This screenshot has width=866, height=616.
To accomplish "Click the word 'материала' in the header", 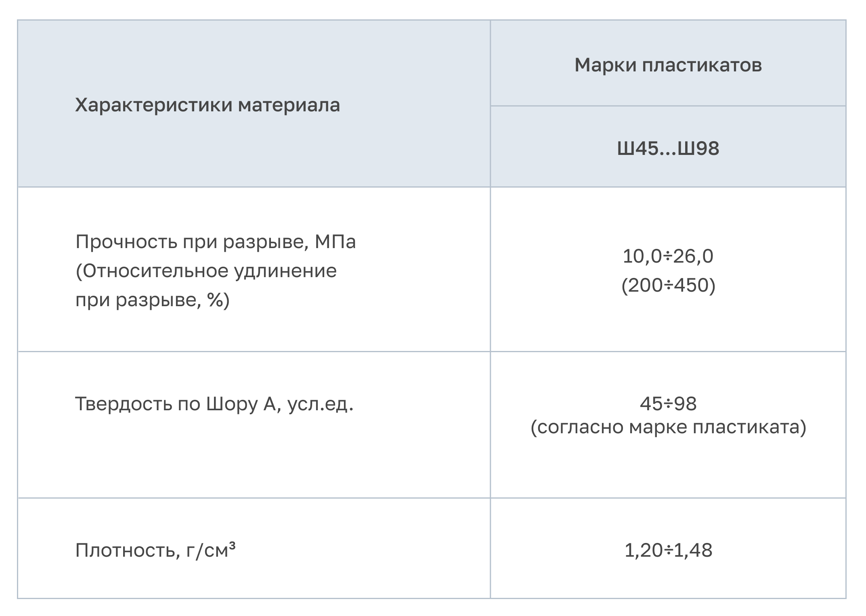I will pyautogui.click(x=289, y=105).
